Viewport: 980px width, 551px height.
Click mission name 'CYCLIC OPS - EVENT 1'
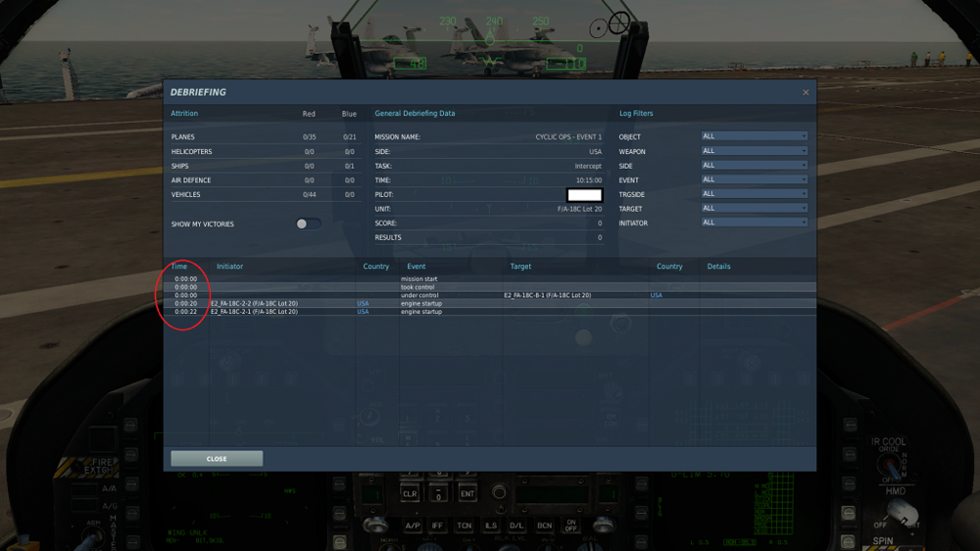pyautogui.click(x=568, y=137)
